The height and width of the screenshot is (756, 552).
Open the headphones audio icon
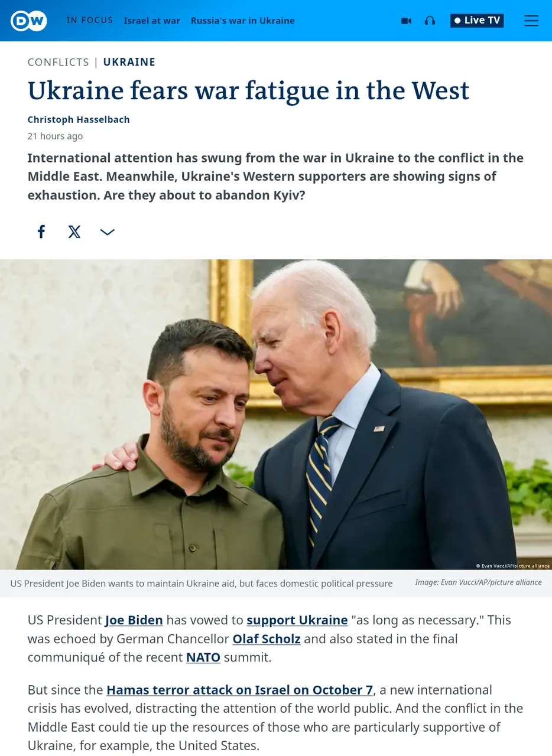430,21
